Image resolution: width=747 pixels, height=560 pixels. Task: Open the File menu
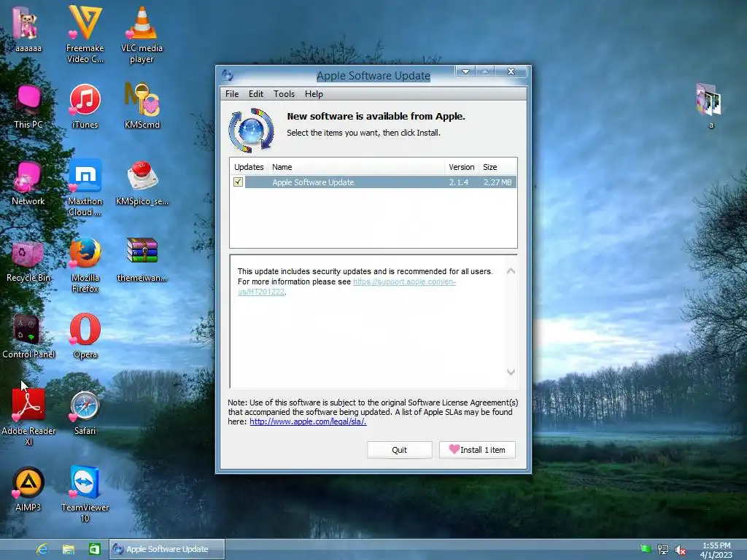point(232,94)
